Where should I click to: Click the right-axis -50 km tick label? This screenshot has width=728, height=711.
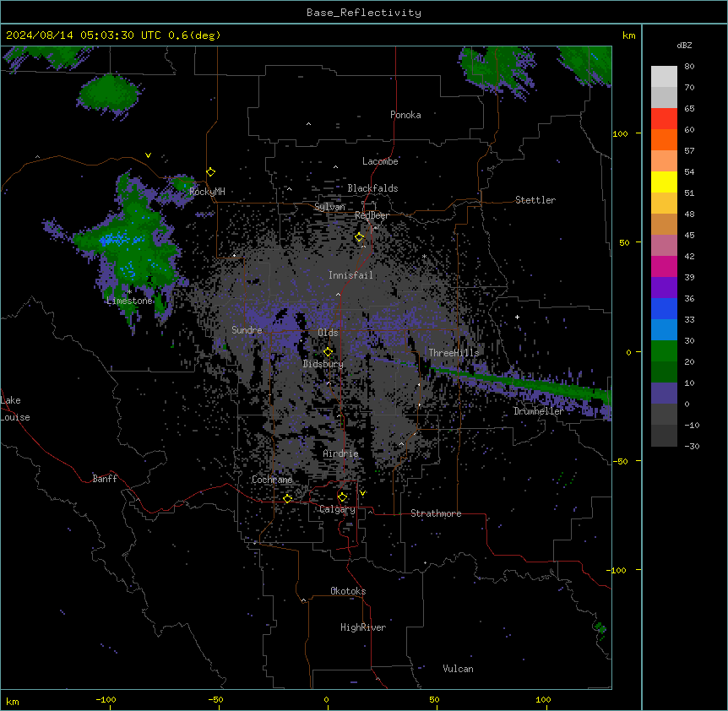620,461
